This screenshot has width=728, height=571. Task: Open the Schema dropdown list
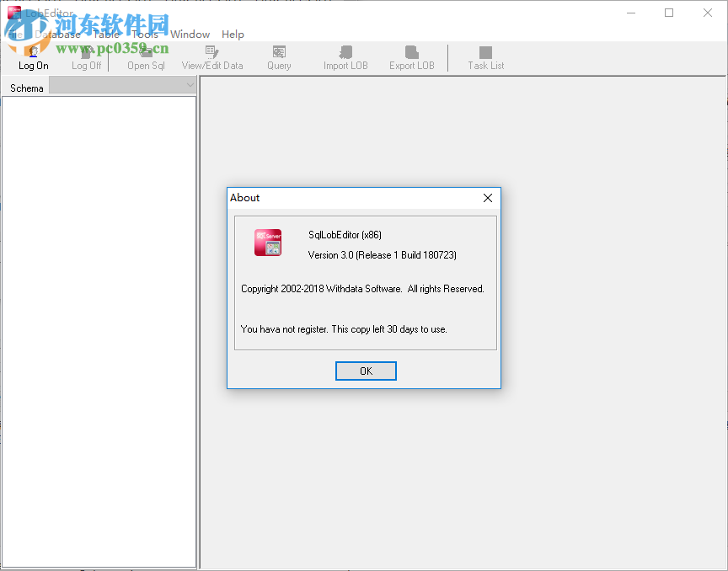pos(120,85)
